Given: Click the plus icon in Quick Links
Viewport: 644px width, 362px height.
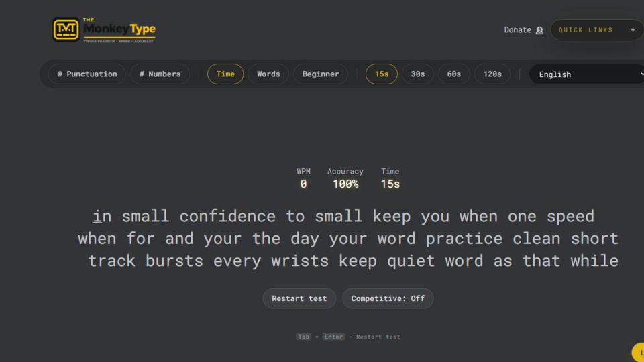Looking at the screenshot, I should (x=633, y=30).
